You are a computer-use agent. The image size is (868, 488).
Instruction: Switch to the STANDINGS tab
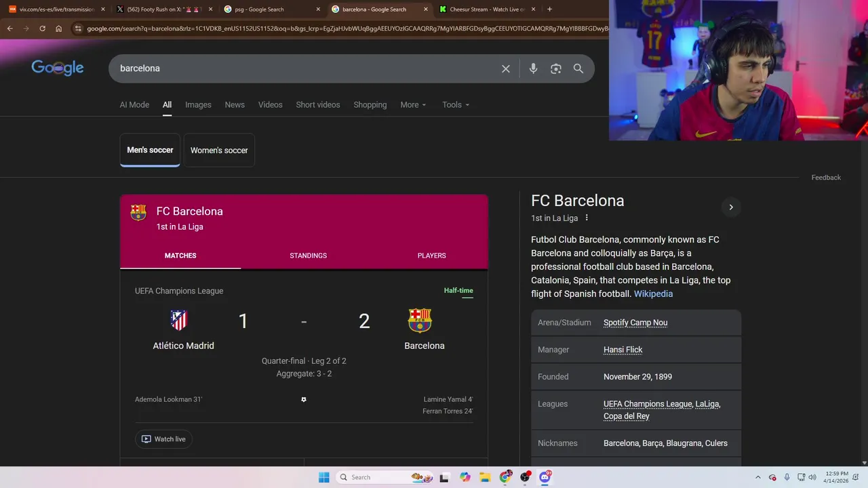click(x=309, y=256)
